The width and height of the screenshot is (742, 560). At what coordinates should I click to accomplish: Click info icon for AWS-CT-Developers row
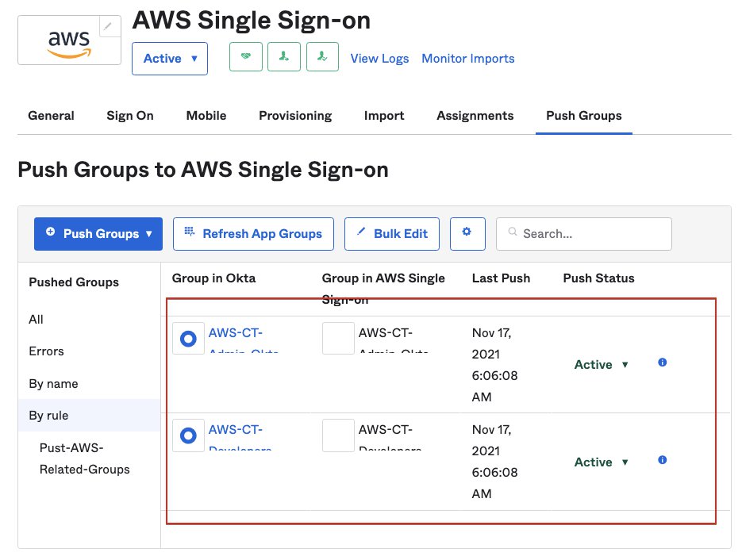pos(663,460)
